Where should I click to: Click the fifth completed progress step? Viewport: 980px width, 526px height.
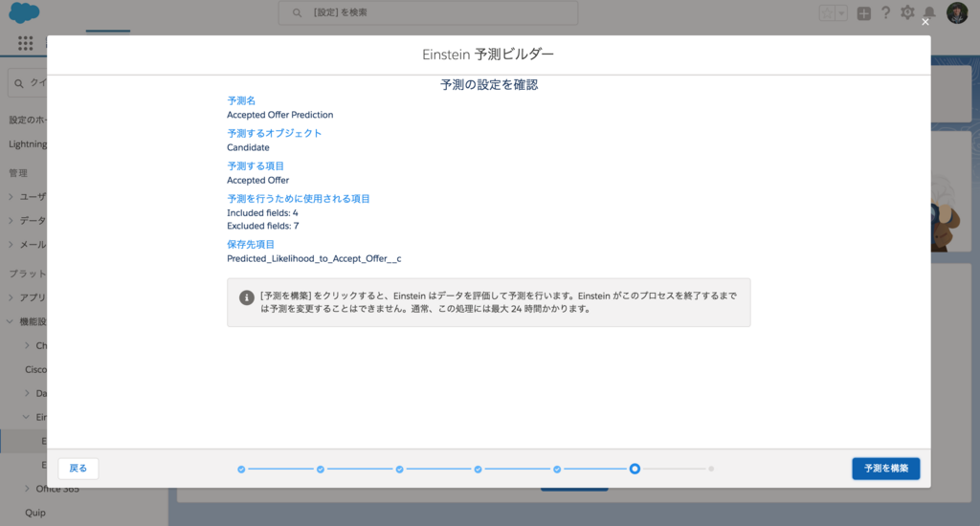click(557, 470)
